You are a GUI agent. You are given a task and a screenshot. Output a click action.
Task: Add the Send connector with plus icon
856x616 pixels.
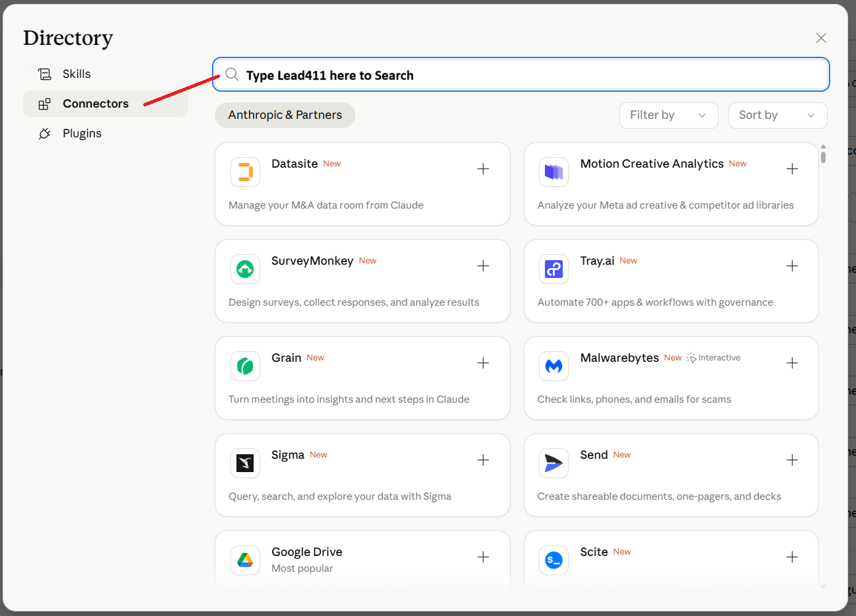793,460
